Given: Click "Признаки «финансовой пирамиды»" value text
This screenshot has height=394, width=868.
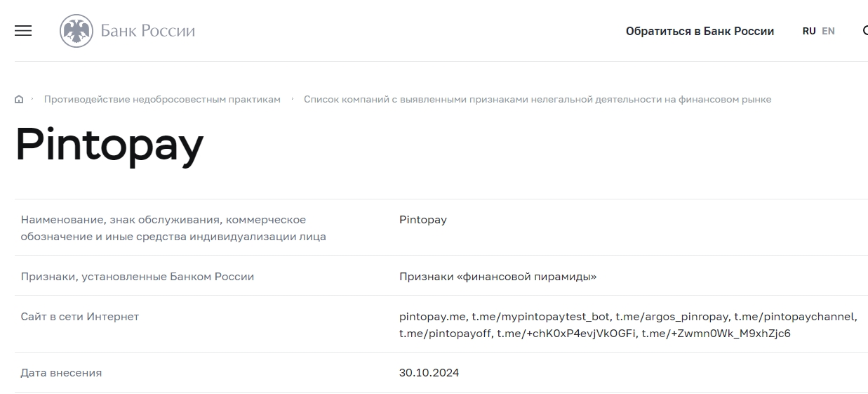Looking at the screenshot, I should tap(498, 277).
